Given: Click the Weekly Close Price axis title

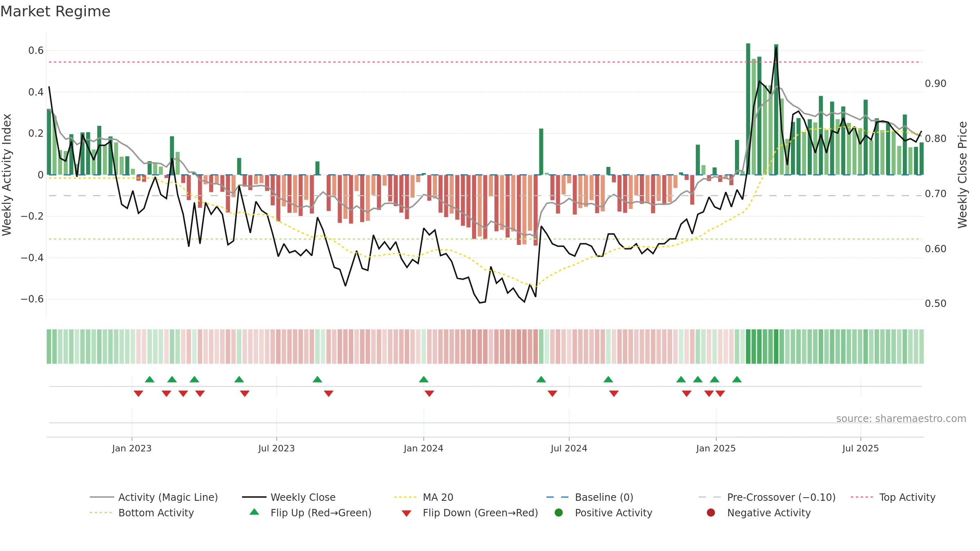Looking at the screenshot, I should coord(962,175).
